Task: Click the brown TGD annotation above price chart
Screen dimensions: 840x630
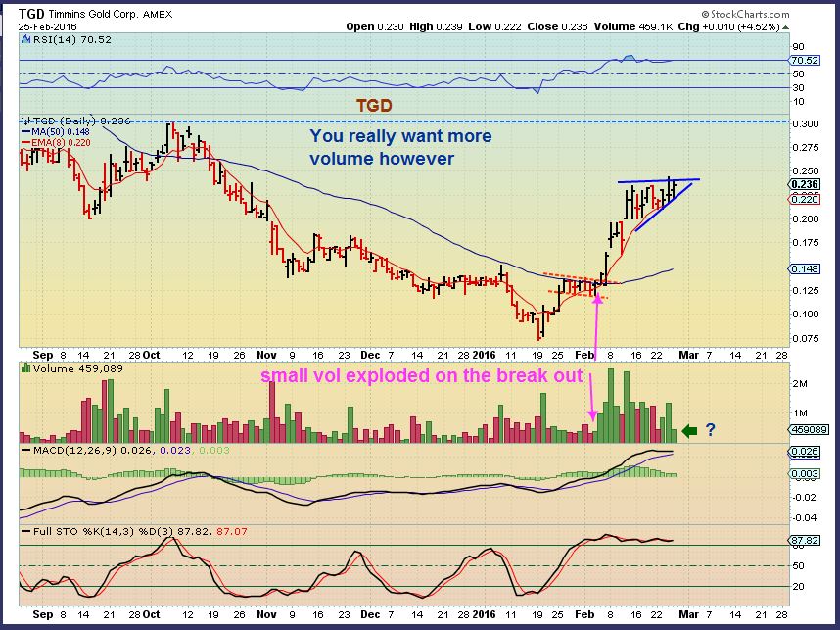Action: coord(374,106)
